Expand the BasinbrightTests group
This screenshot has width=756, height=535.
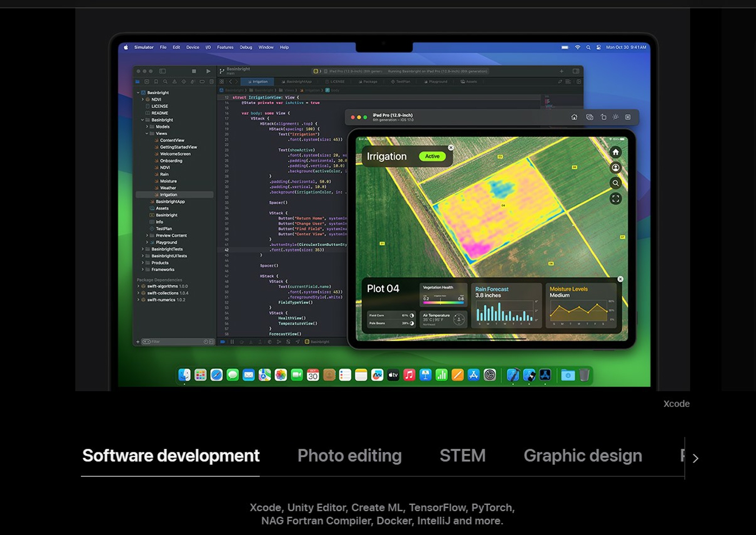click(x=143, y=249)
